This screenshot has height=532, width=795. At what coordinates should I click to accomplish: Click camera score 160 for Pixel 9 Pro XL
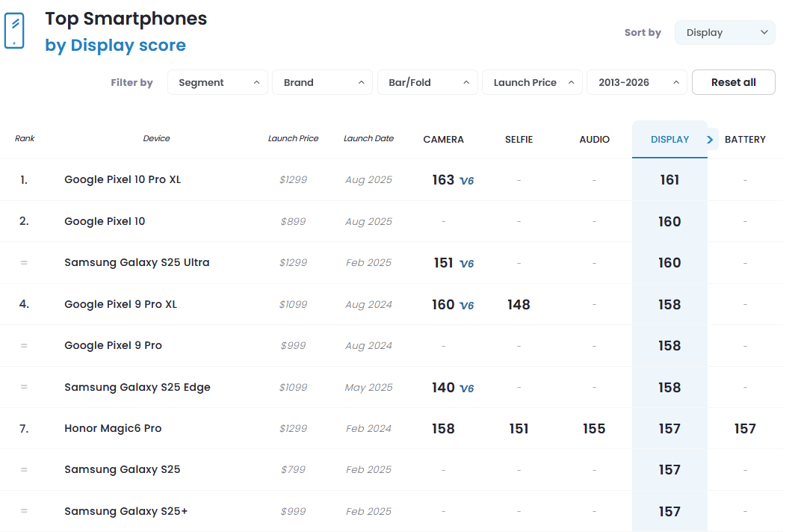443,304
